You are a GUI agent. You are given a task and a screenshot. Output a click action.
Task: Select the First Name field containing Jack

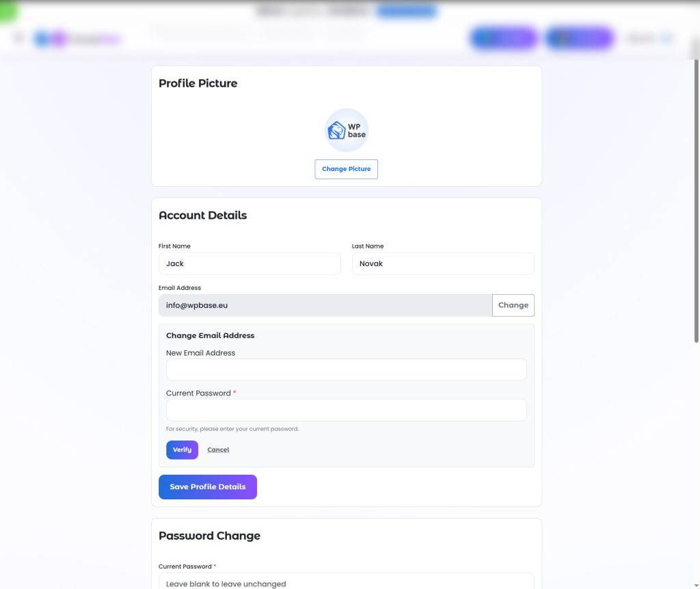click(x=250, y=263)
